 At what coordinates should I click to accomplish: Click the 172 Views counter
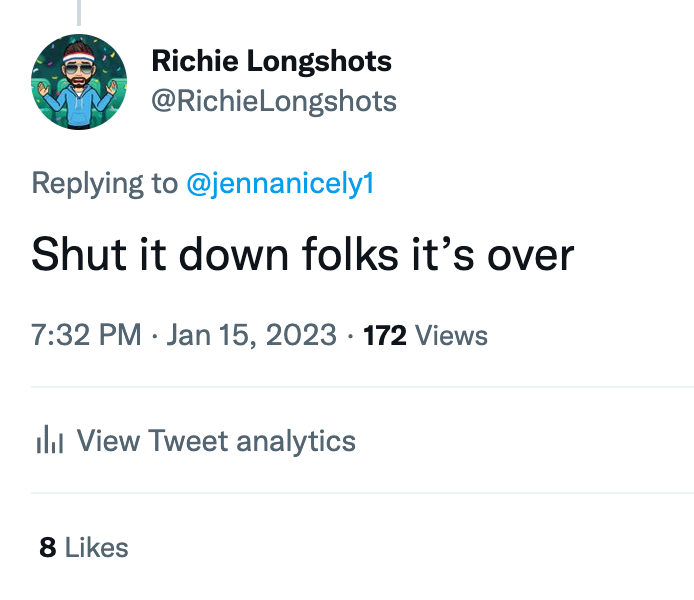pos(425,335)
